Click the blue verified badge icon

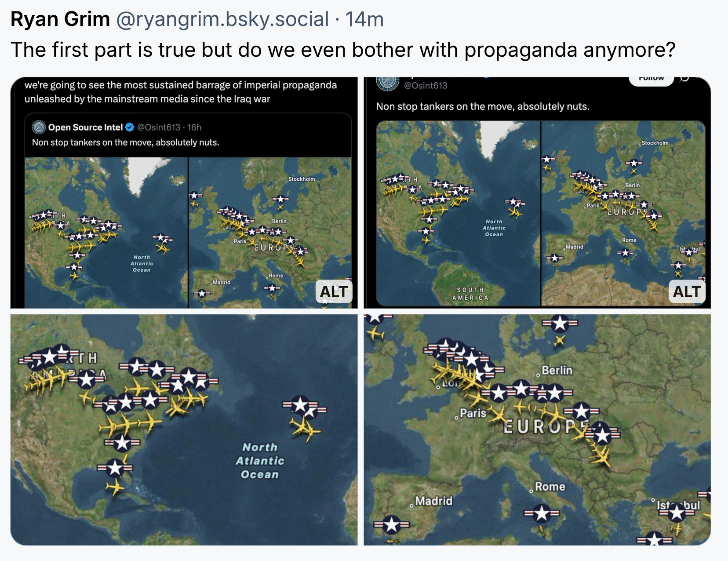point(130,127)
